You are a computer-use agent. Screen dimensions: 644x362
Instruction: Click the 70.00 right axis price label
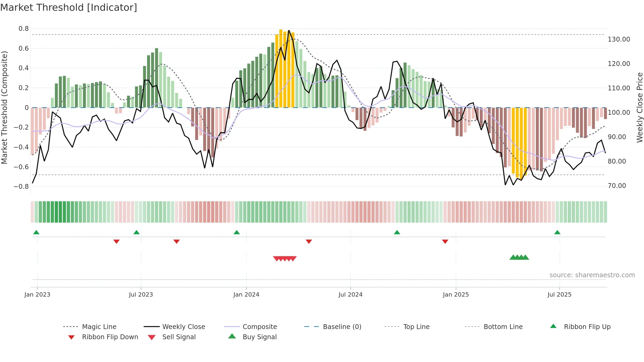[617, 186]
